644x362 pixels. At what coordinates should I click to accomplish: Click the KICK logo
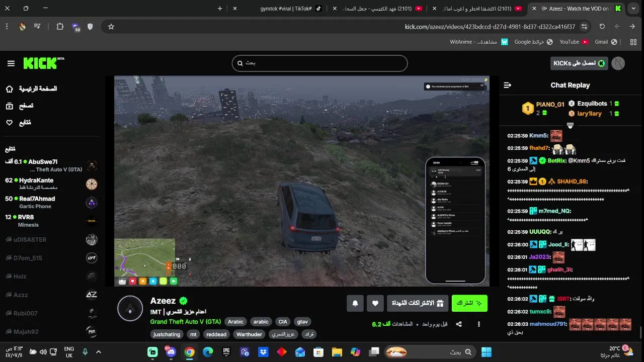(x=43, y=63)
